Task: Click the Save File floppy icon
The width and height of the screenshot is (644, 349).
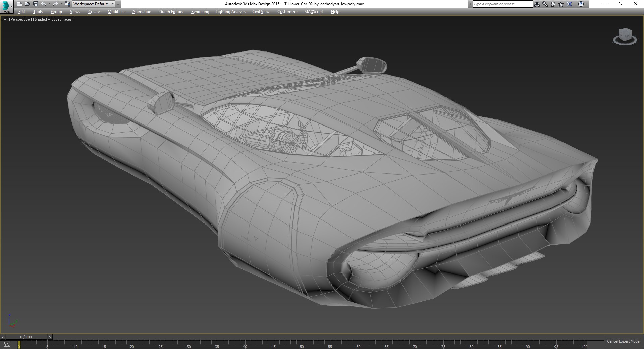Action: click(35, 4)
